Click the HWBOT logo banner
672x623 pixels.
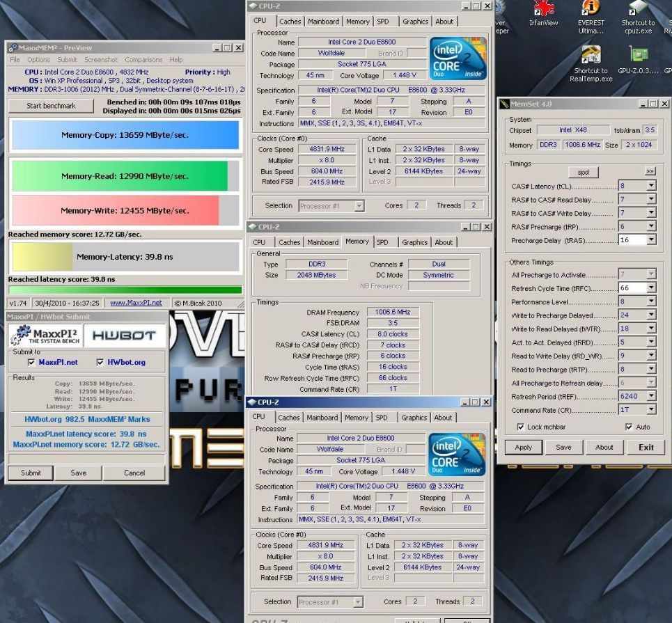tap(124, 336)
